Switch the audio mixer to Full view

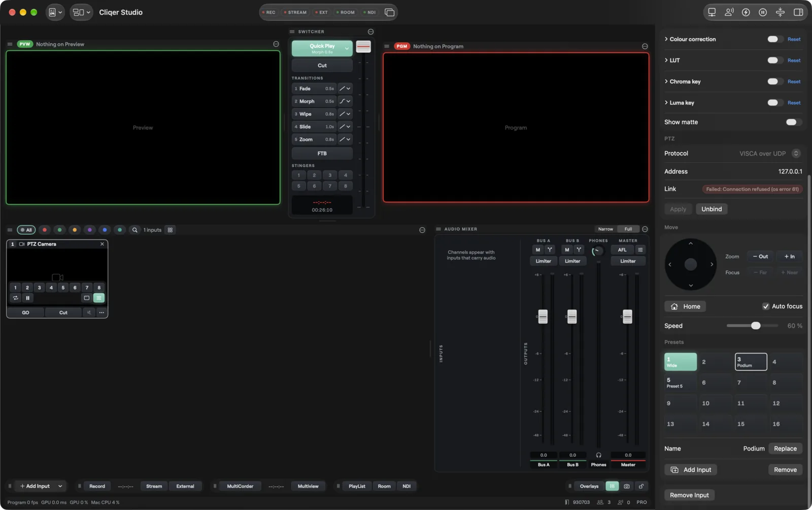pos(628,229)
